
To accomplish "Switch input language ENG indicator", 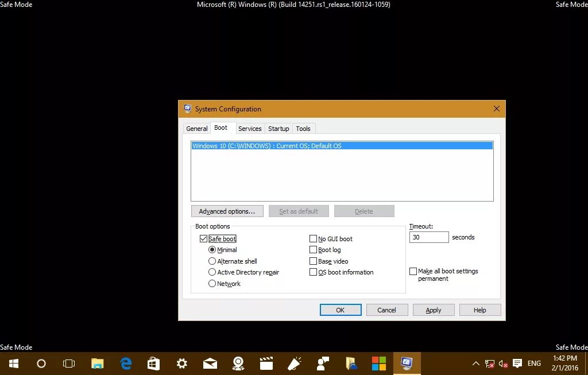I will click(534, 364).
